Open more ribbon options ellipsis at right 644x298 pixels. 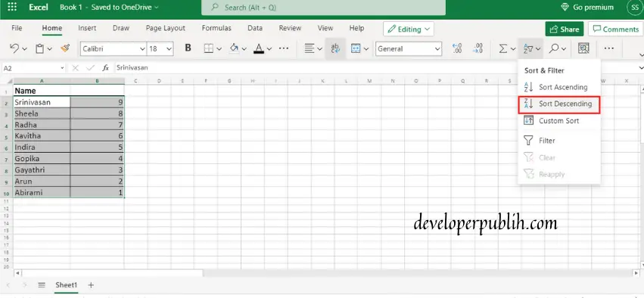[x=609, y=48]
